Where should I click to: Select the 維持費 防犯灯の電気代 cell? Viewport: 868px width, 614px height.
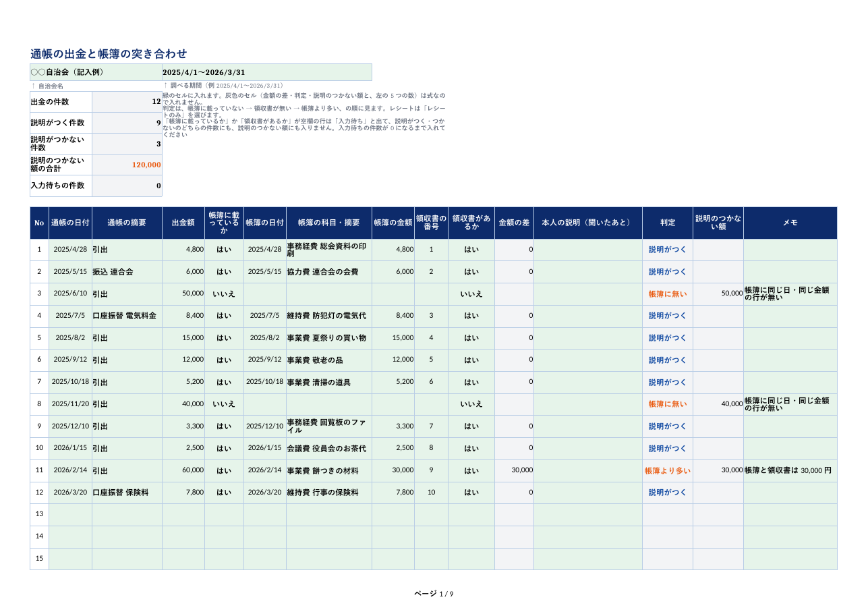pyautogui.click(x=329, y=316)
